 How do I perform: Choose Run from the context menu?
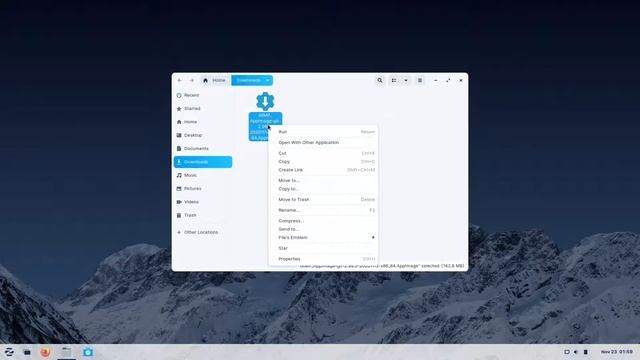pos(323,132)
